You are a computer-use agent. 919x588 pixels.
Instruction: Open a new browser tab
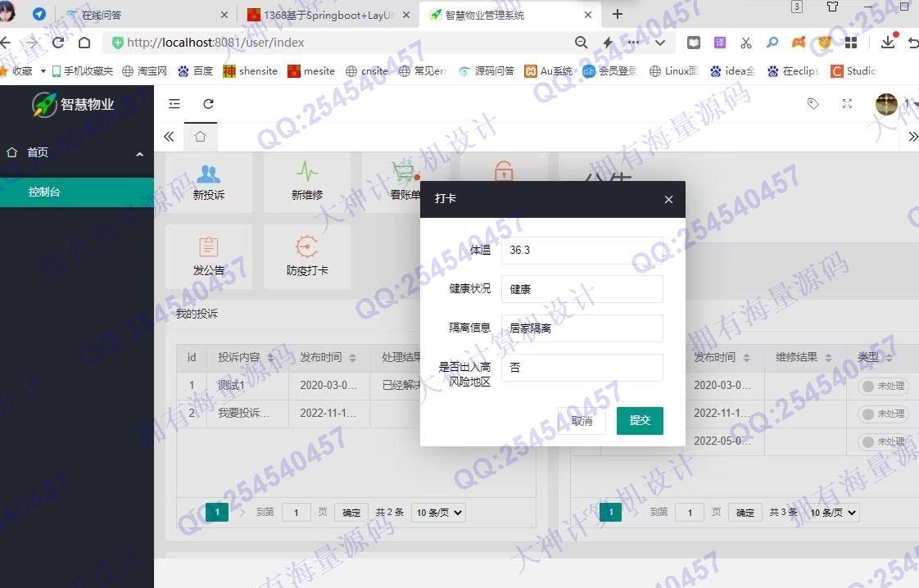click(x=617, y=14)
